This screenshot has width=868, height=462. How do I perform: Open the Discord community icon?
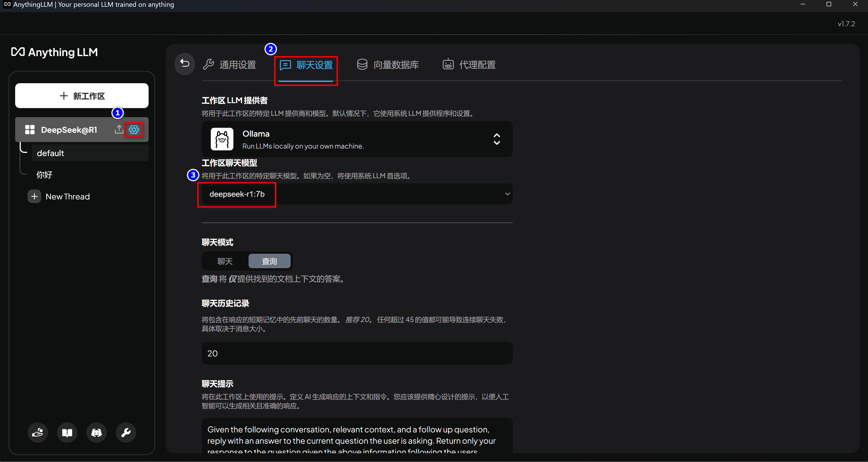[x=96, y=432]
